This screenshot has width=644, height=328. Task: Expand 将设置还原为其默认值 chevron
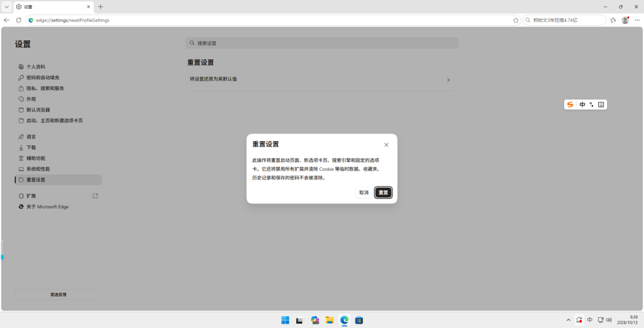[x=448, y=80]
